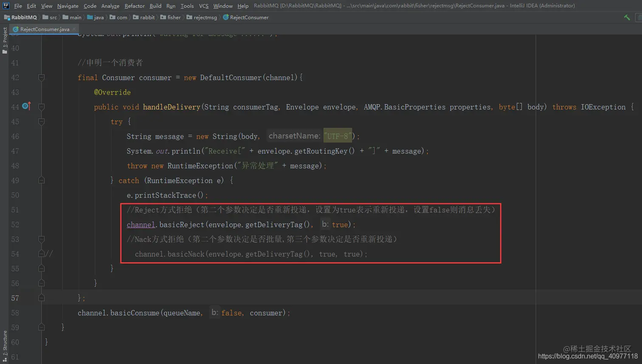Click line number 52 in the gutter
642x364 pixels.
tap(15, 224)
